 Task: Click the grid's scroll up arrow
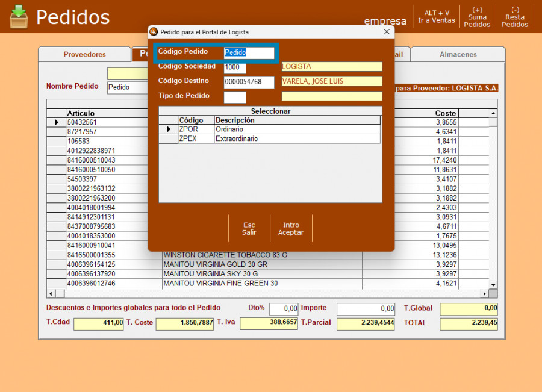coord(493,113)
